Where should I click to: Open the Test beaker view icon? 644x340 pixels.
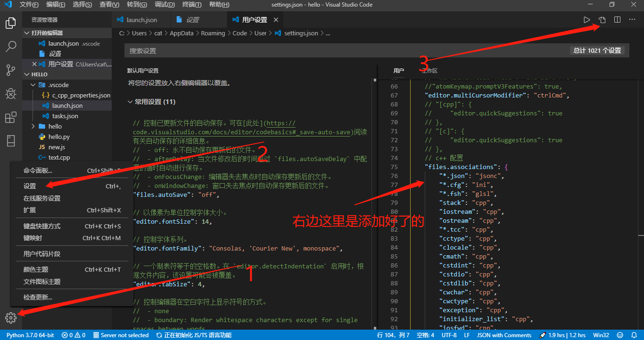11,141
